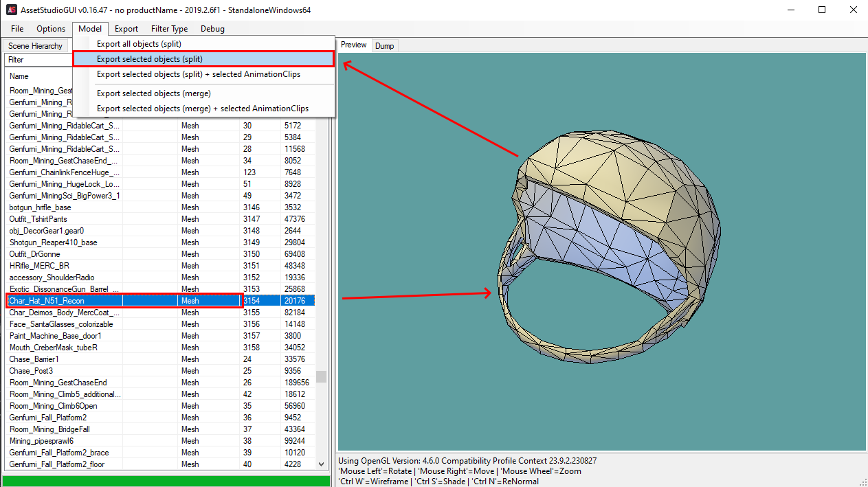Click the AssetStudioGUI title bar icon
Image resolution: width=868 pixels, height=487 pixels.
click(11, 10)
